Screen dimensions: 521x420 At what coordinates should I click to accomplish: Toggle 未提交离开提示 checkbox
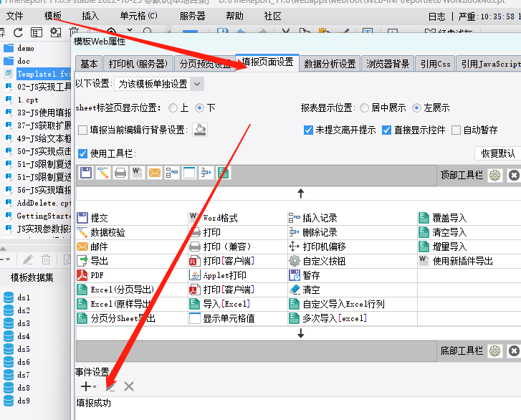308,130
